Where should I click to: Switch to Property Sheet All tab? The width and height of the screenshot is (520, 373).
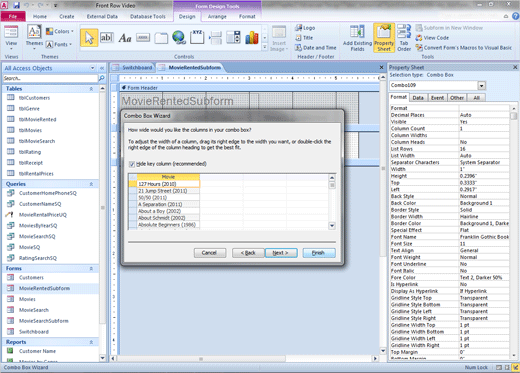(x=476, y=98)
